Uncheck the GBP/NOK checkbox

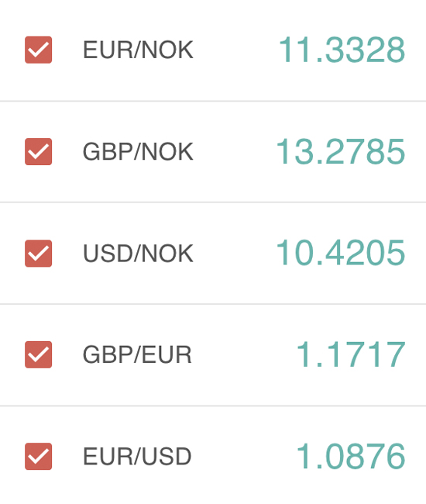point(38,151)
